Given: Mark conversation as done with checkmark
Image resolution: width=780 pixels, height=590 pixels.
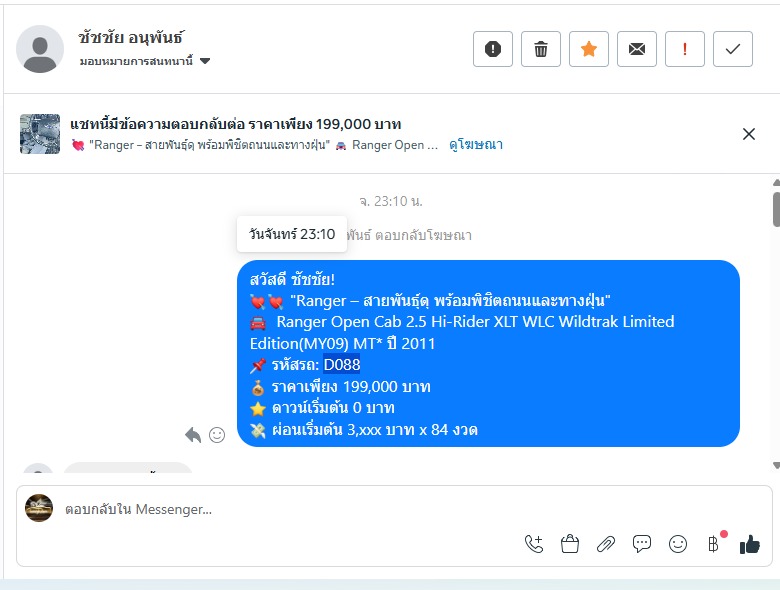Looking at the screenshot, I should tap(733, 49).
